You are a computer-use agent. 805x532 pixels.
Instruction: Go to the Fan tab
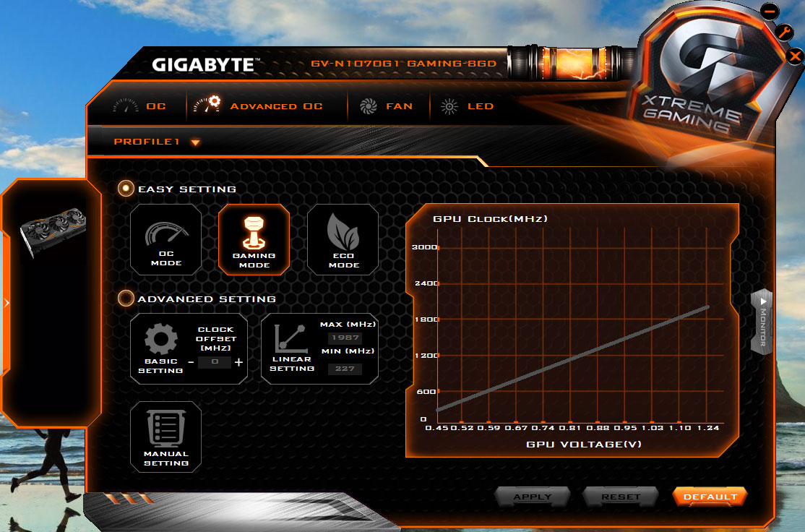[386, 106]
